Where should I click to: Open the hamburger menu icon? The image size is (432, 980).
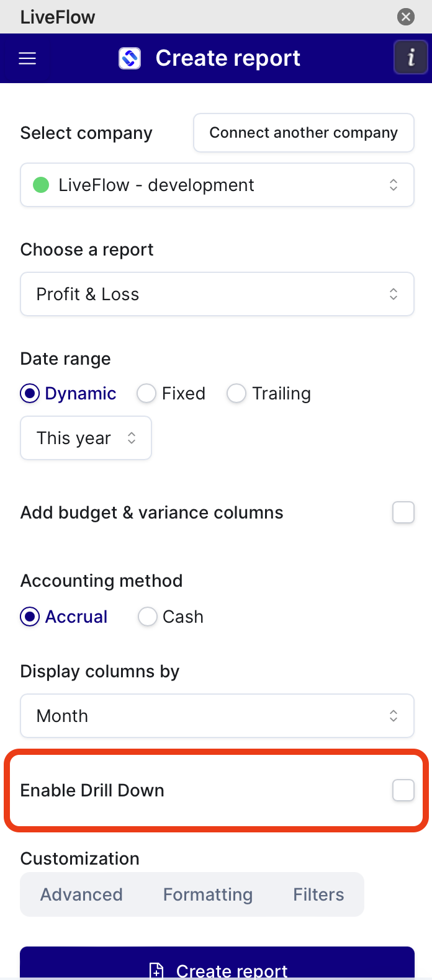coord(27,58)
